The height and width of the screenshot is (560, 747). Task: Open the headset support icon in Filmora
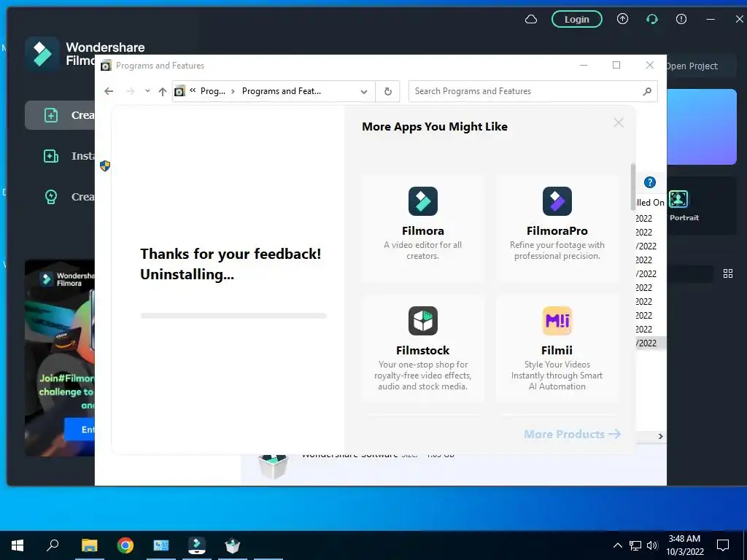click(x=651, y=19)
